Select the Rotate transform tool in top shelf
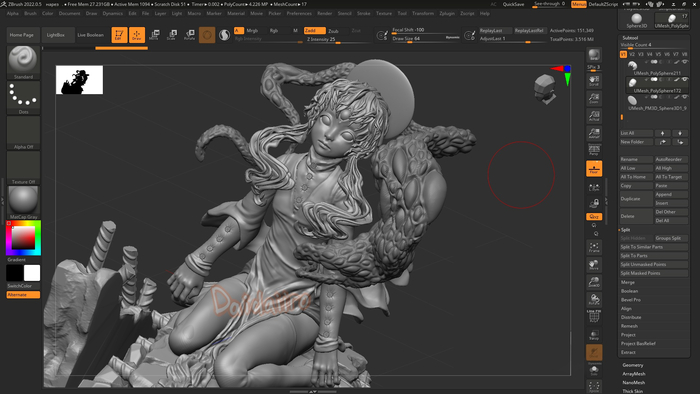 189,35
